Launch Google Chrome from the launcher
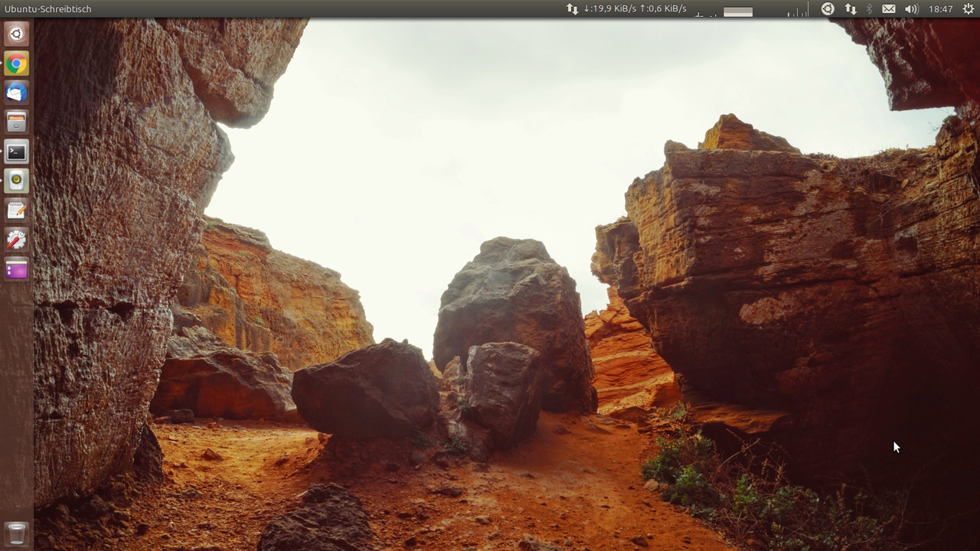Image resolution: width=980 pixels, height=551 pixels. pos(16,64)
